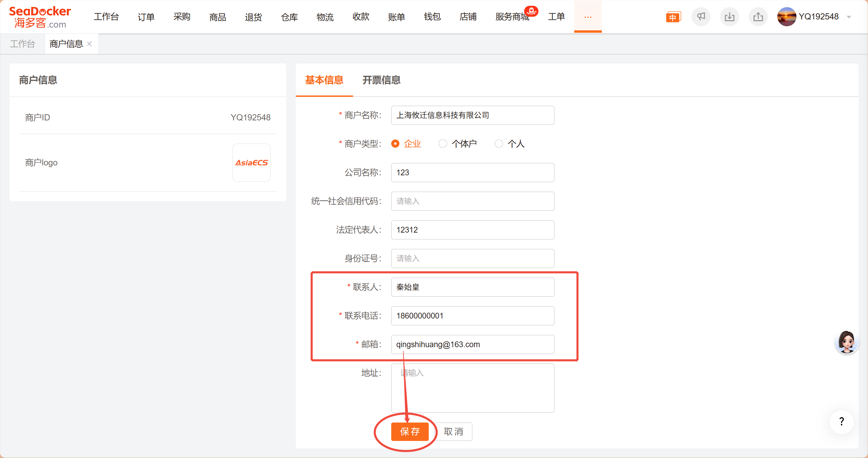Click the SeaDocker logo

click(x=40, y=17)
